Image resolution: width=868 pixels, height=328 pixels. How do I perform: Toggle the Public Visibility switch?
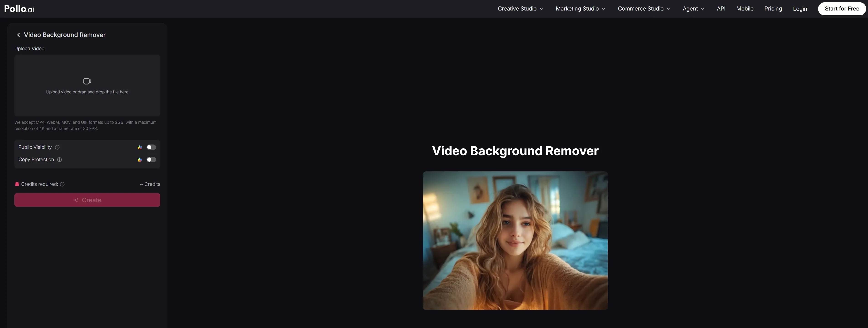point(151,147)
